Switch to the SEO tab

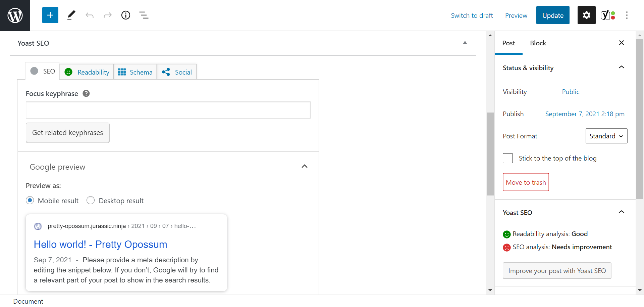click(x=43, y=71)
